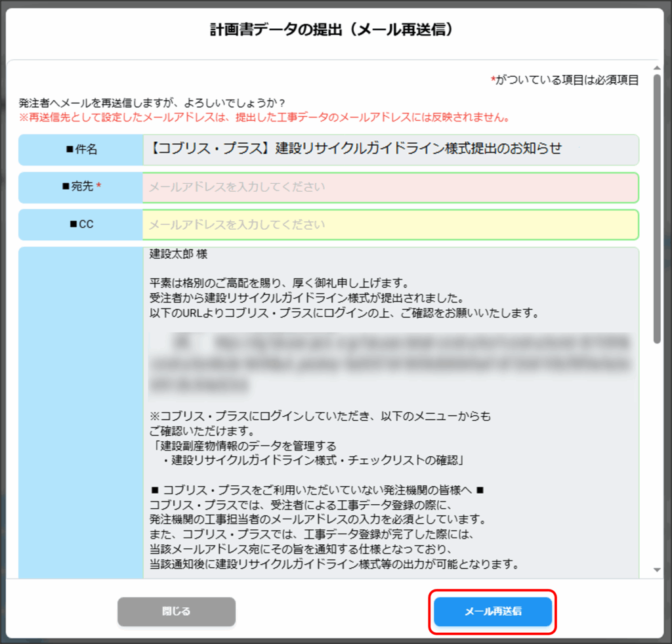Image resolution: width=672 pixels, height=644 pixels.
Task: Select the 件名 subject text field
Action: (x=390, y=150)
